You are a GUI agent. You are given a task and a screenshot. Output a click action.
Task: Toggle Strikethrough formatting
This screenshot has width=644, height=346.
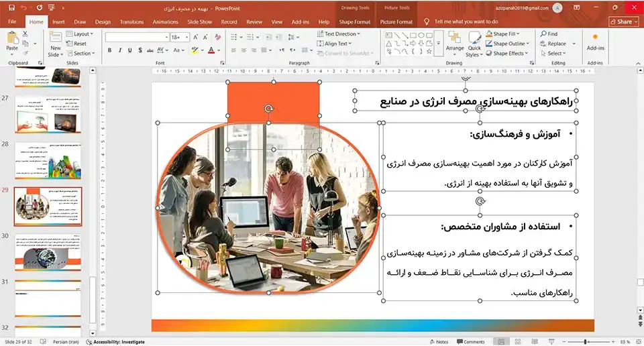coord(150,50)
